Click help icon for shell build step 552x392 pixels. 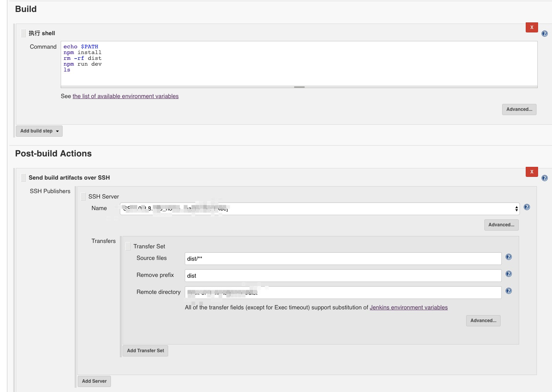click(x=545, y=34)
